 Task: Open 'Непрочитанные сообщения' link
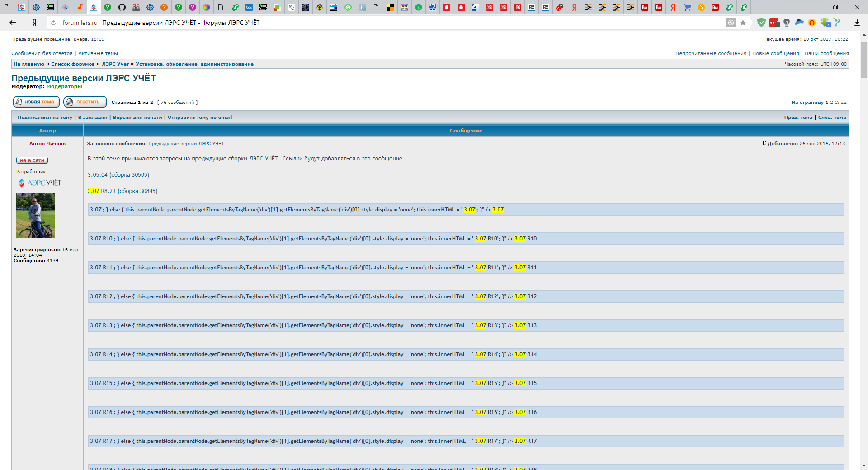(711, 53)
